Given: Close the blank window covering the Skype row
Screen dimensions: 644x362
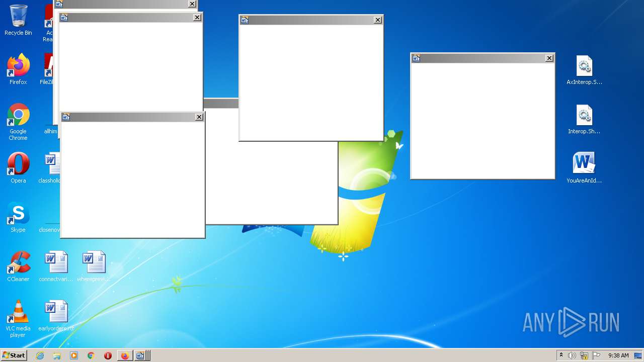Looking at the screenshot, I should tap(199, 117).
